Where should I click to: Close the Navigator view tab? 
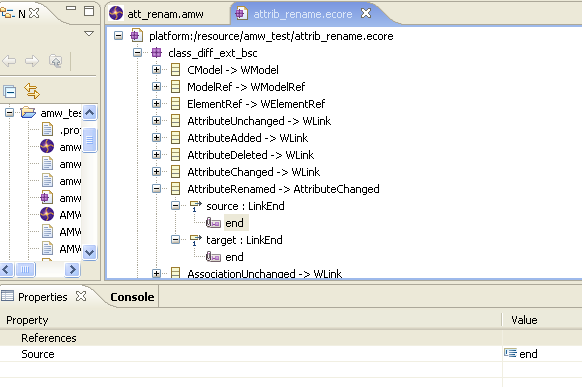[34, 14]
